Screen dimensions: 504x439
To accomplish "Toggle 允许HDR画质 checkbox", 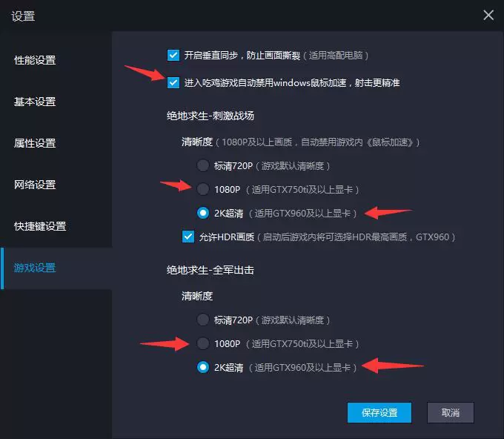I will [x=188, y=237].
